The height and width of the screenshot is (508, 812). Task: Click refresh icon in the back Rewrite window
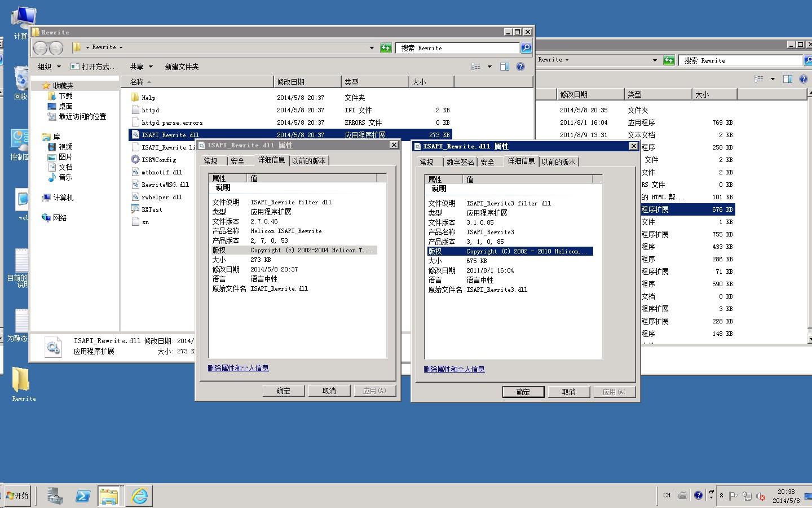tap(669, 60)
